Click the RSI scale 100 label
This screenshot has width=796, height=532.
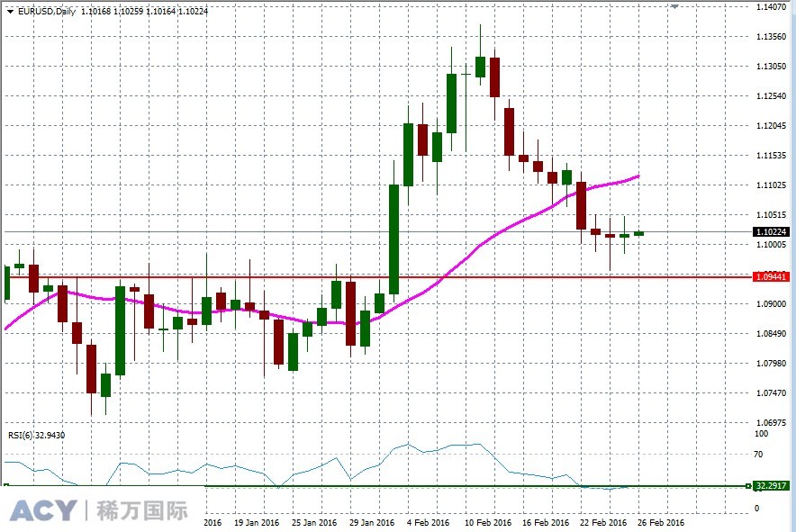point(762,434)
